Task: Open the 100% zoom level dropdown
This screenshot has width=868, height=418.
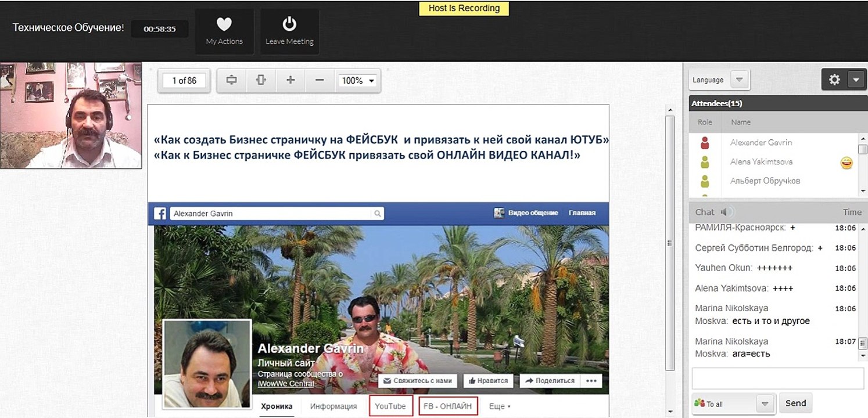Action: coord(358,81)
